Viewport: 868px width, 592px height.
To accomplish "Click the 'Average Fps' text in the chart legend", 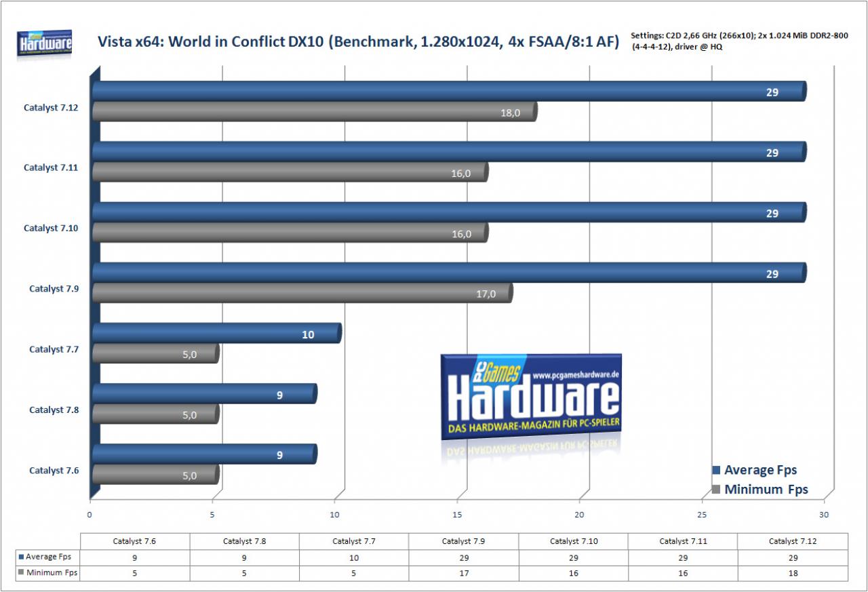I will 760,470.
